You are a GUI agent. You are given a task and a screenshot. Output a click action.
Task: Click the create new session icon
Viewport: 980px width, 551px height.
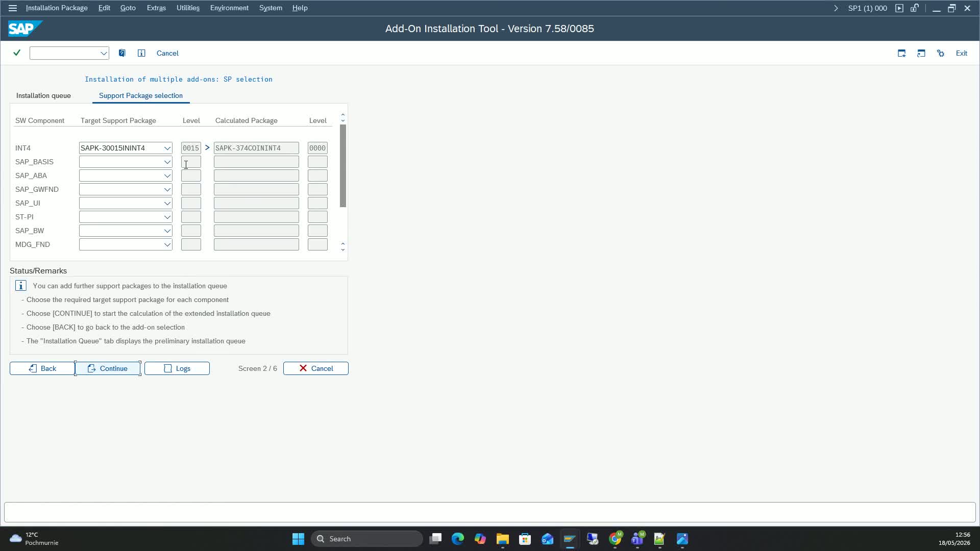point(902,53)
